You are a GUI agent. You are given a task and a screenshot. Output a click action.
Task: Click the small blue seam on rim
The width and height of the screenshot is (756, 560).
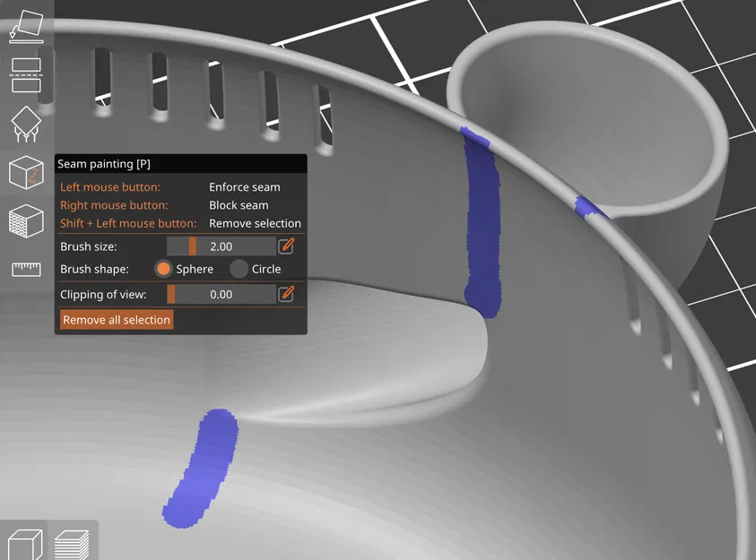(x=587, y=207)
